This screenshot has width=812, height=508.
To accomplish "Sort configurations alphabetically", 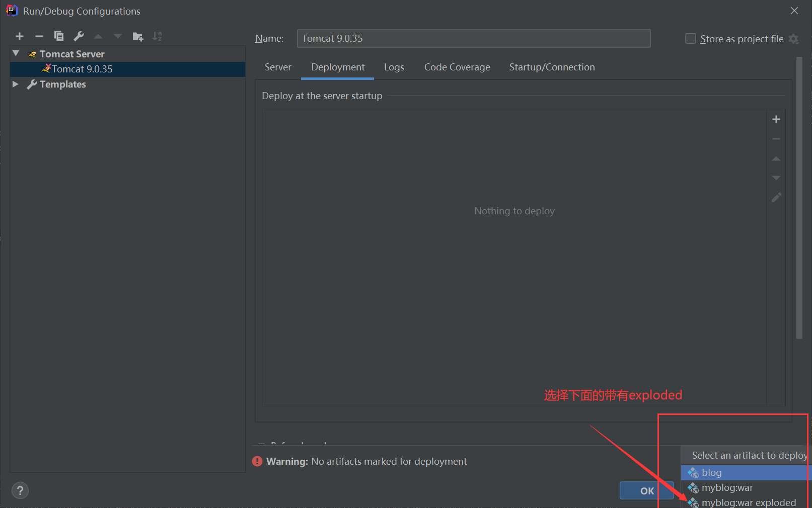I will click(x=157, y=36).
